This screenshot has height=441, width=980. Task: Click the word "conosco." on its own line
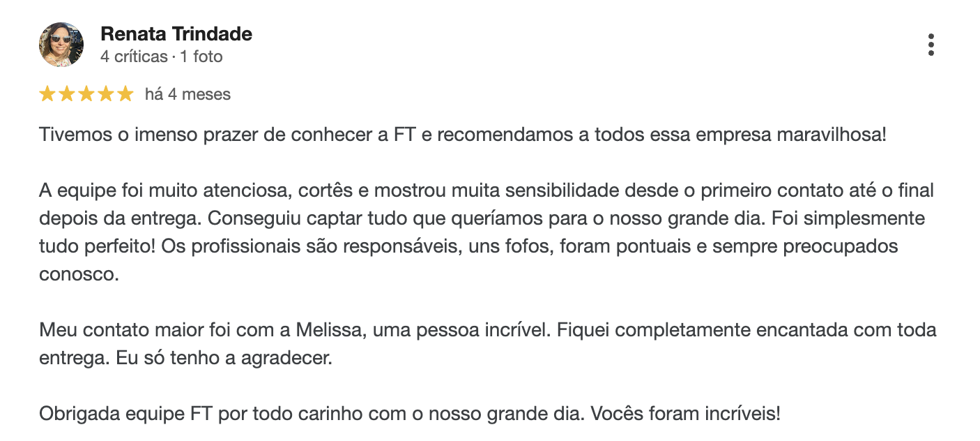coord(79,274)
